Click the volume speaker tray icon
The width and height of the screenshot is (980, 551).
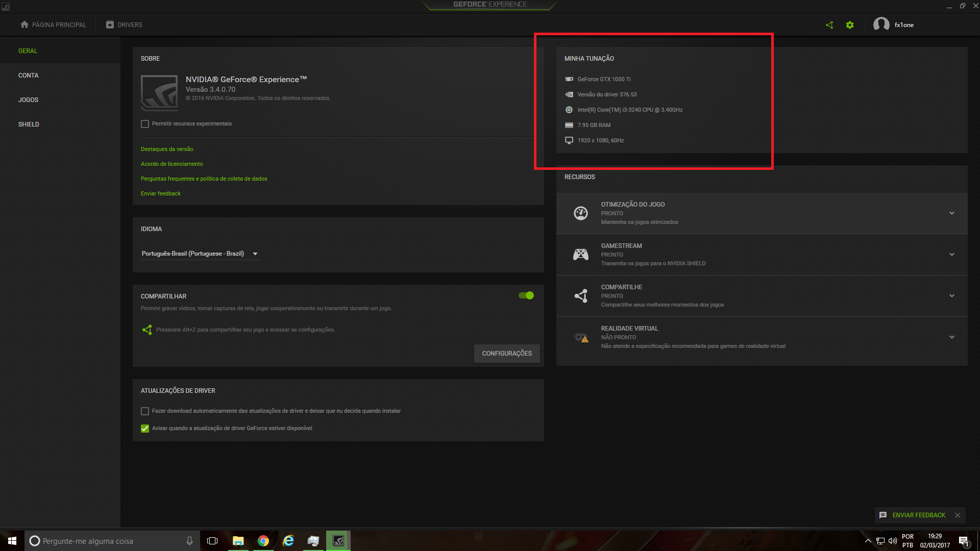click(893, 541)
